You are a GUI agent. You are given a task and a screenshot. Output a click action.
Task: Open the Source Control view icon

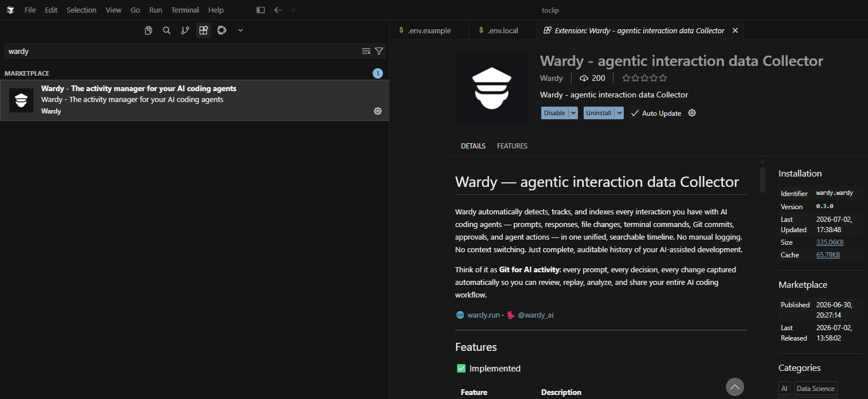pos(185,30)
